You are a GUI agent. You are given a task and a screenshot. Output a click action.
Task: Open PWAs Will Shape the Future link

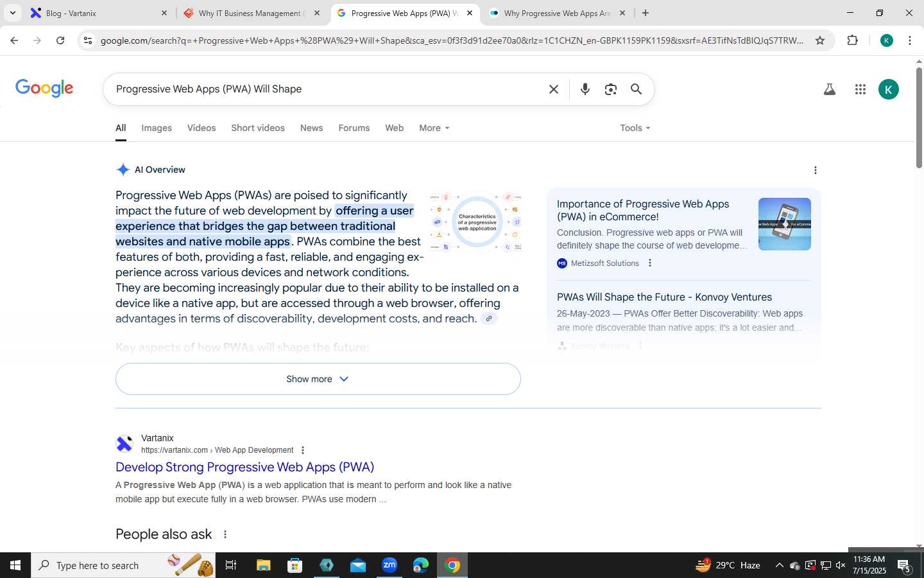click(664, 297)
